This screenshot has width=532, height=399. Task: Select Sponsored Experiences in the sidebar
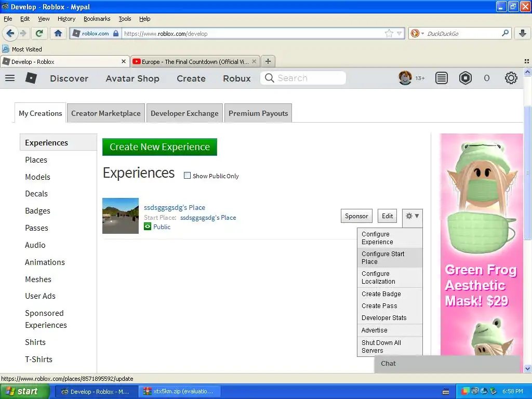coord(46,319)
